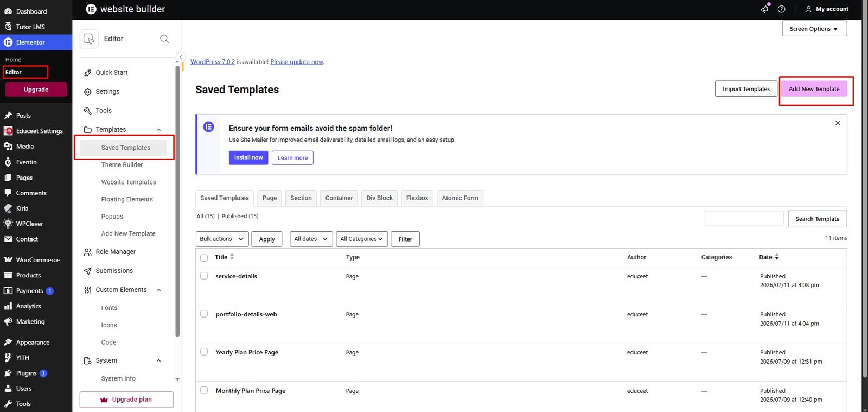Collapse the System section chevron
Image resolution: width=868 pixels, height=412 pixels.
[159, 360]
